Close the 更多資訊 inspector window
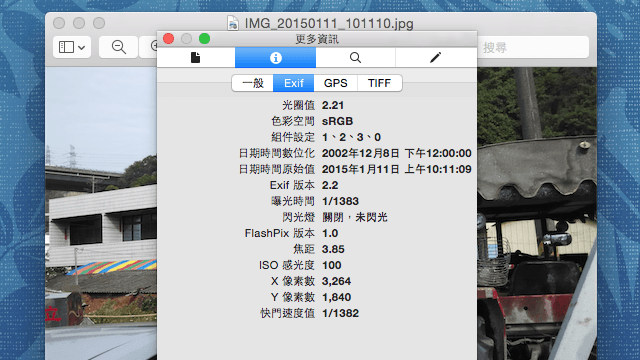 169,39
